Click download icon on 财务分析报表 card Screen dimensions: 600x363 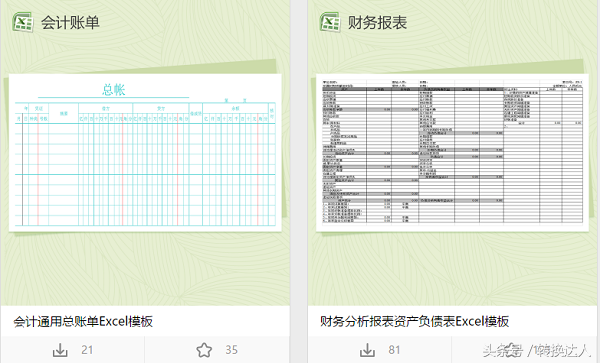click(367, 350)
